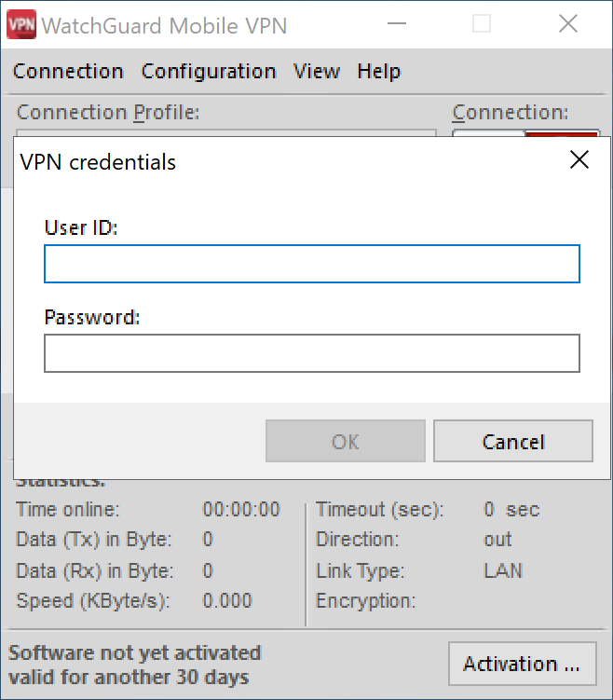Maximize the WatchGuard Mobile VPN window
Image resolution: width=613 pixels, height=700 pixels.
tap(482, 24)
